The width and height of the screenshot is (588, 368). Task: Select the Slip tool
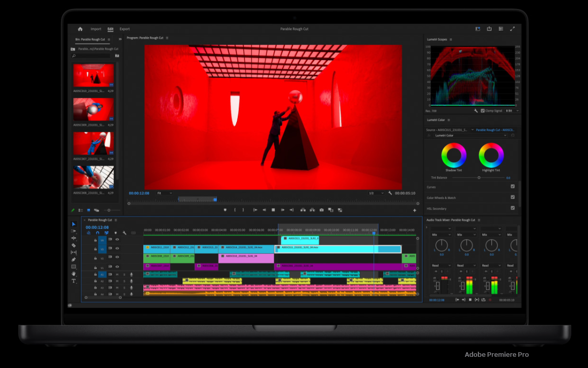coord(74,253)
